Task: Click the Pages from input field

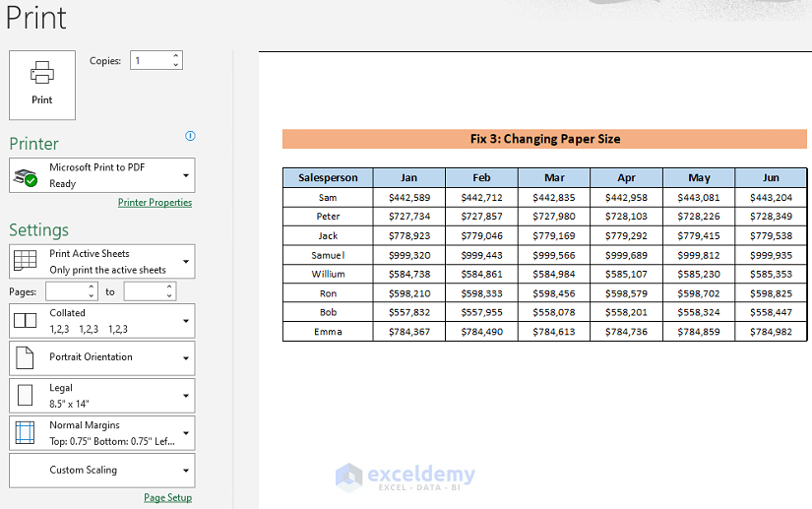Action: click(66, 291)
